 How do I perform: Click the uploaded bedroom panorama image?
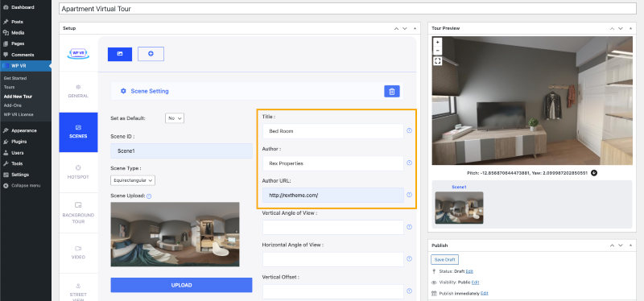(x=175, y=234)
